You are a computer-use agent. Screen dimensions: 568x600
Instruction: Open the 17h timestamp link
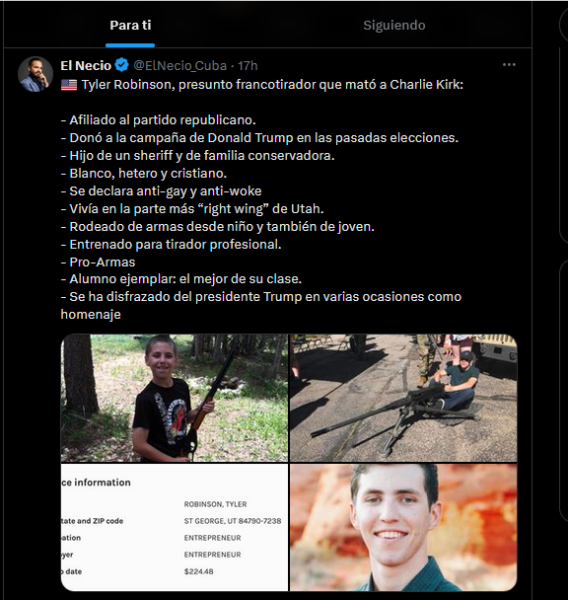[x=248, y=66]
